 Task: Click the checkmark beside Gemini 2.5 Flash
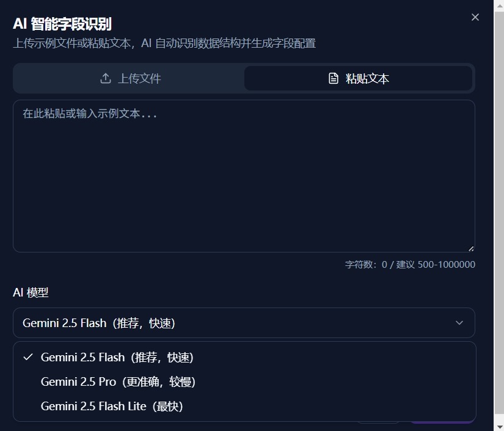(28, 357)
